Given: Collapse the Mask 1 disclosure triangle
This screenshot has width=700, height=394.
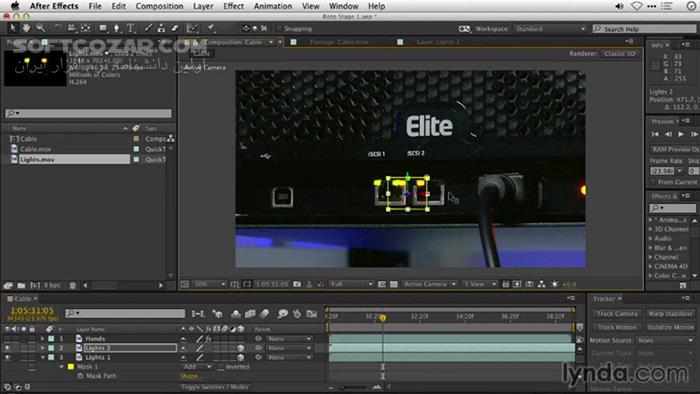Looking at the screenshot, I should pyautogui.click(x=62, y=367).
